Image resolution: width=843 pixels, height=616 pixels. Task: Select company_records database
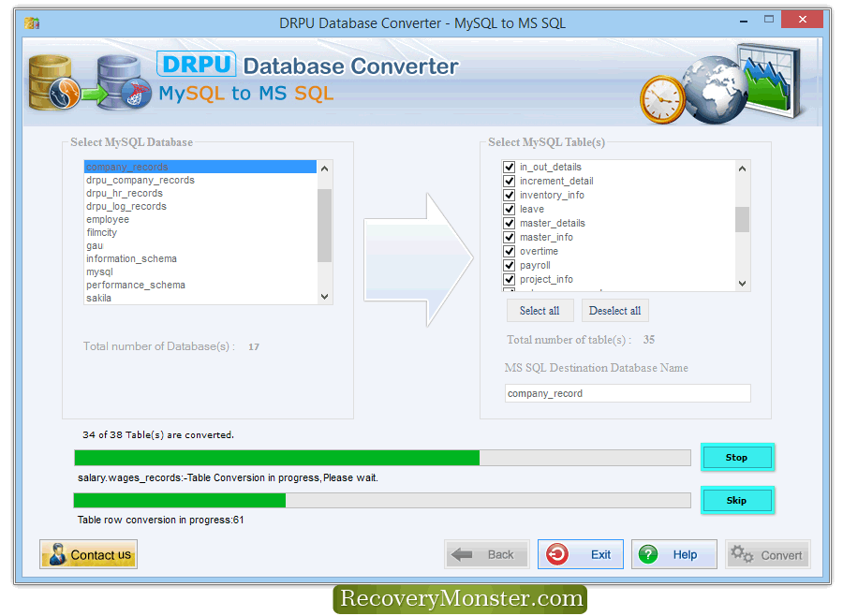pos(200,167)
